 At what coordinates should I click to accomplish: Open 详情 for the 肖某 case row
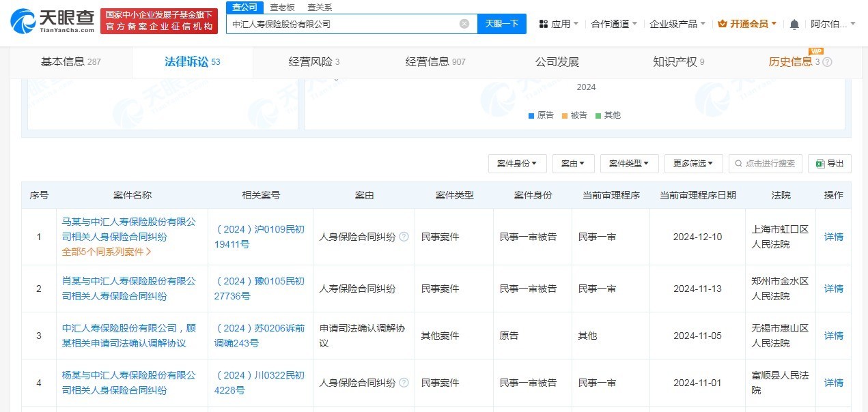[x=834, y=289]
